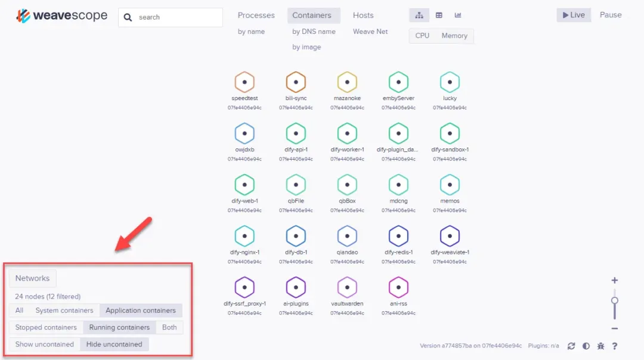The image size is (644, 360).
Task: Click the search magnifier icon
Action: click(128, 17)
